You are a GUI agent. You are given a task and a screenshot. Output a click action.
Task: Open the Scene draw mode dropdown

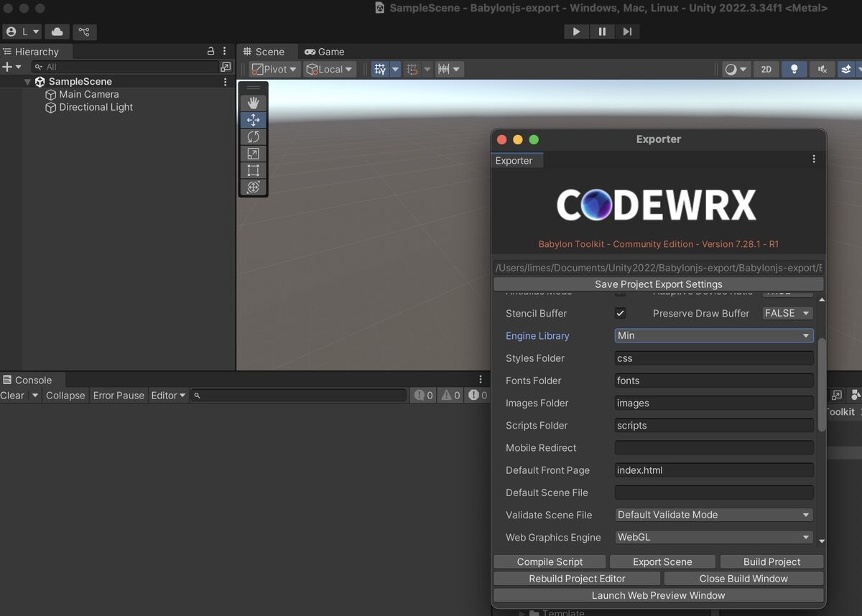(736, 70)
